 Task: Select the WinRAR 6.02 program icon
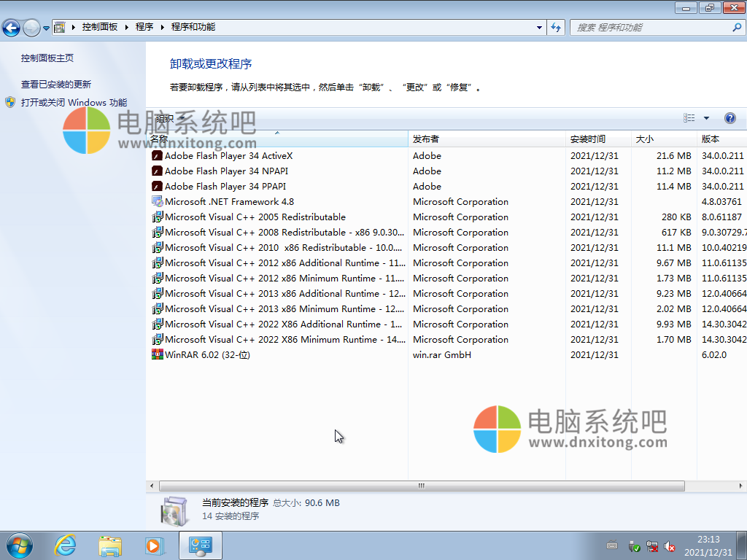click(x=157, y=355)
